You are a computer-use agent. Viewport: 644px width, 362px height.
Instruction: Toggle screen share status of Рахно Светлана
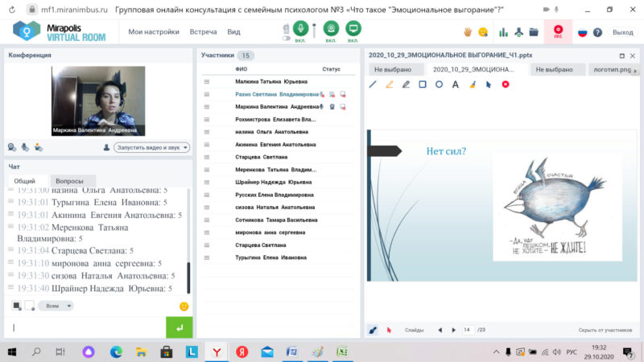343,94
